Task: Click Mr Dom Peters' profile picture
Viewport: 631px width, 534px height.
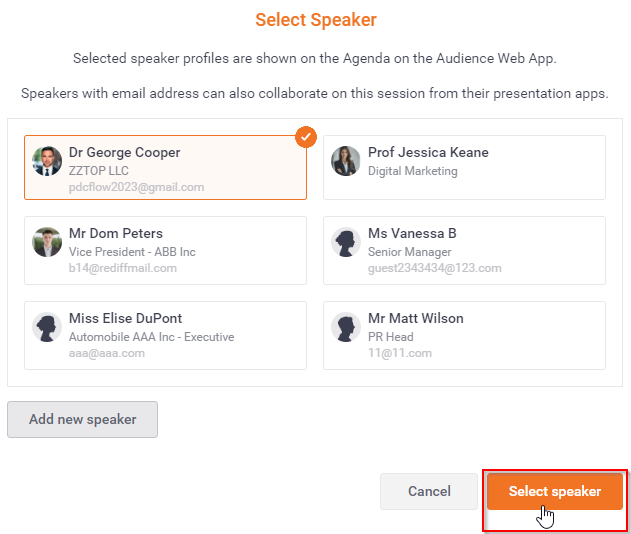Action: coord(47,242)
